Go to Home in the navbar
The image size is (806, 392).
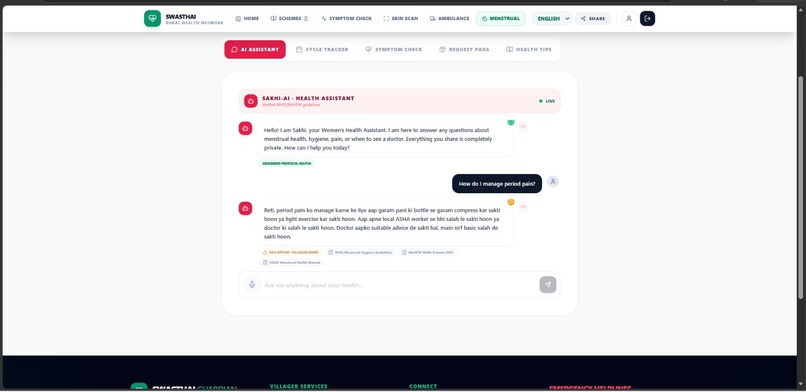(x=247, y=18)
